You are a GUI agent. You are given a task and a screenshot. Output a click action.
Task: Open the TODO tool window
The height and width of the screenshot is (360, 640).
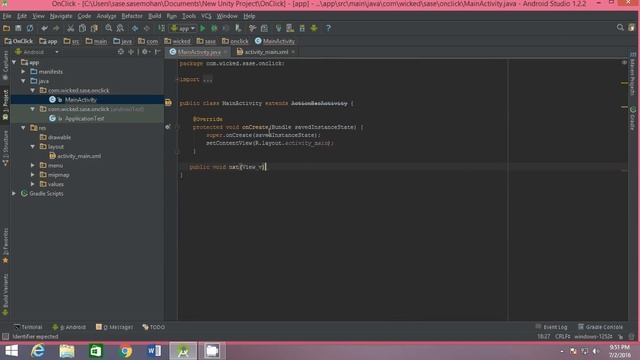(x=153, y=327)
